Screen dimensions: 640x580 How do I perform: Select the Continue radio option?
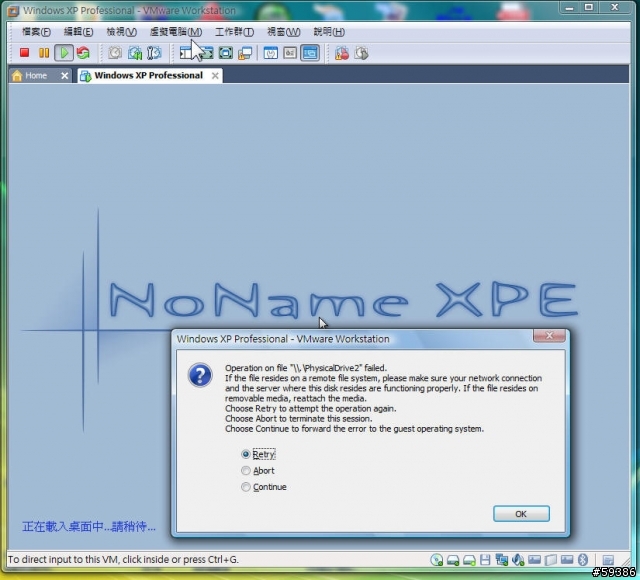point(264,487)
